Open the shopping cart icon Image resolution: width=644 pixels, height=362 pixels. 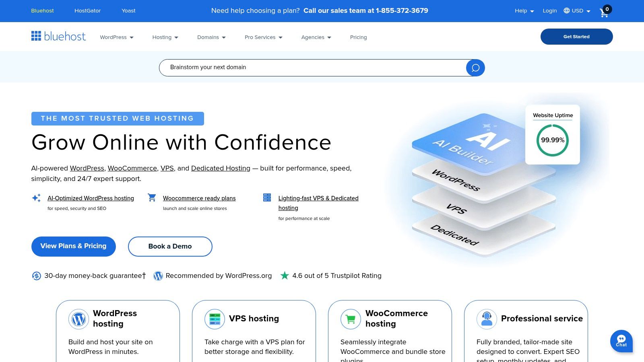tap(603, 12)
